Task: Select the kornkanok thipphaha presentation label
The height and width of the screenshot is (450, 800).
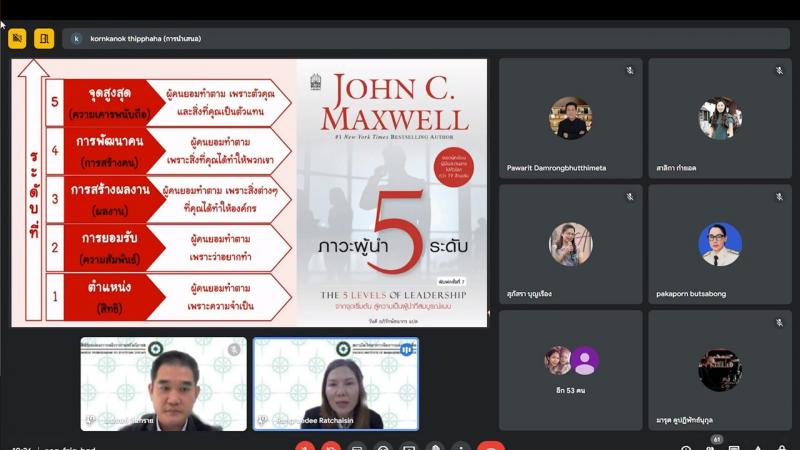Action: (145, 39)
